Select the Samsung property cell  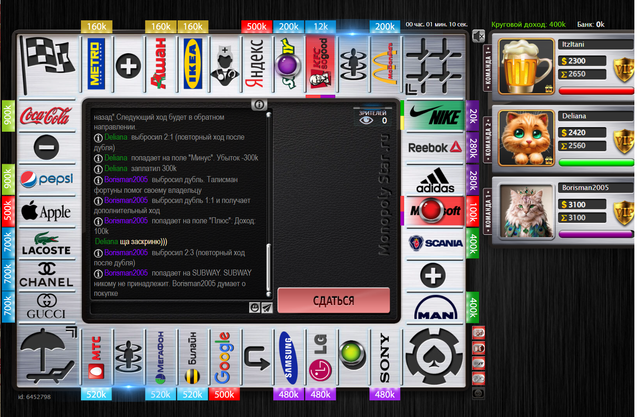pos(289,357)
